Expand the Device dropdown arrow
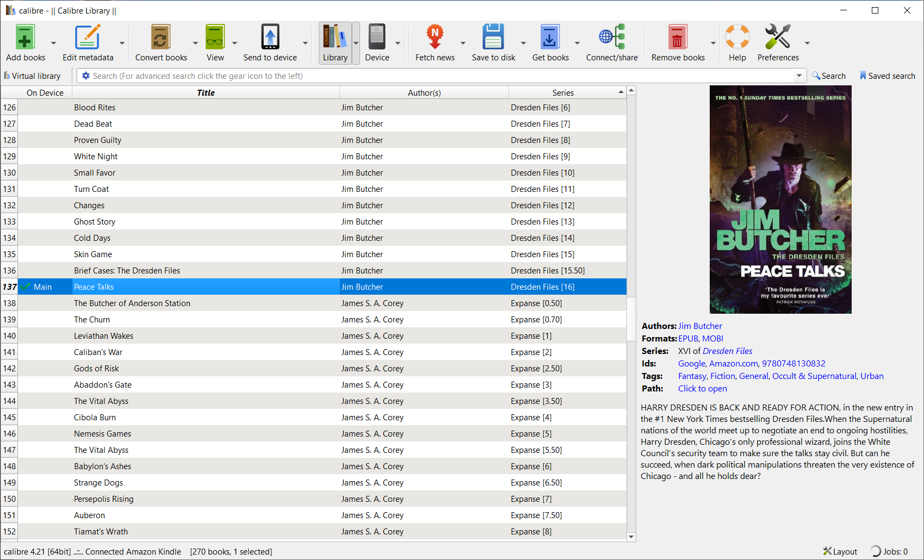 (x=398, y=43)
